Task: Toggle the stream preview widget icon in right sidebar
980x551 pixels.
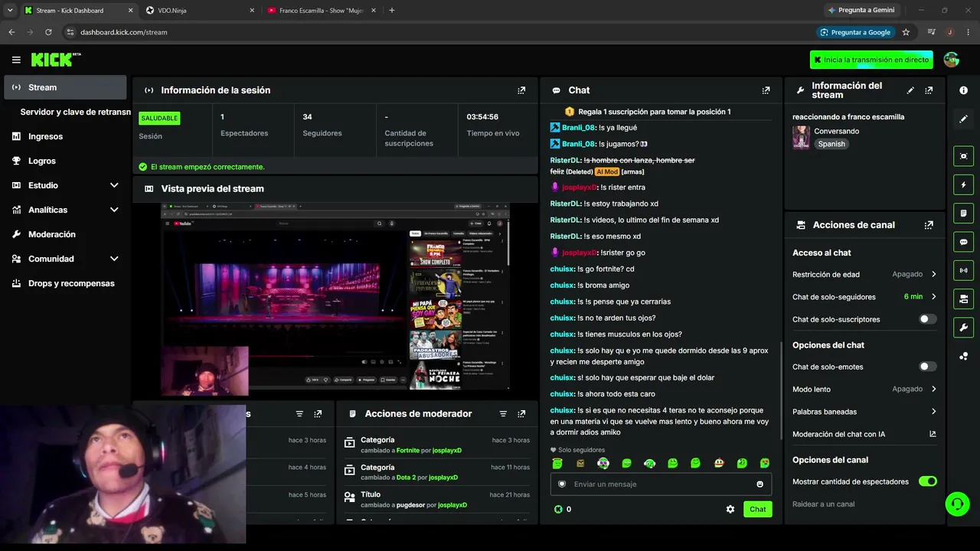Action: point(963,156)
